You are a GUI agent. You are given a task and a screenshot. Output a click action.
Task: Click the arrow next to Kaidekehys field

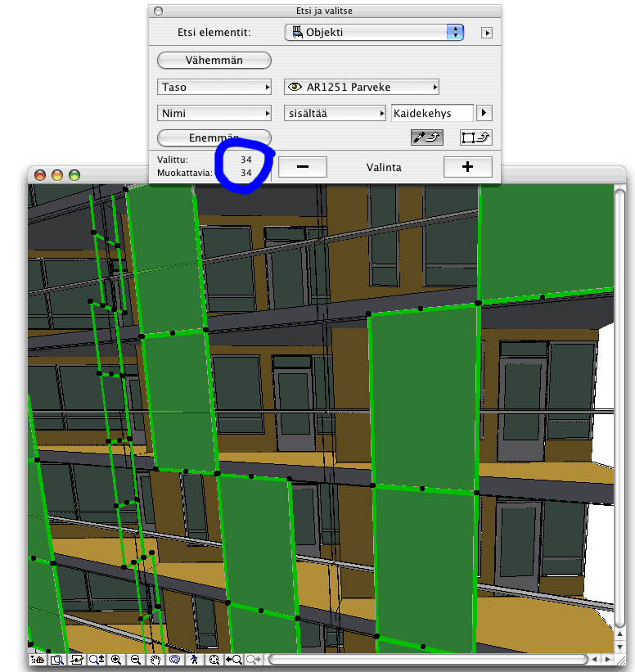pos(484,113)
